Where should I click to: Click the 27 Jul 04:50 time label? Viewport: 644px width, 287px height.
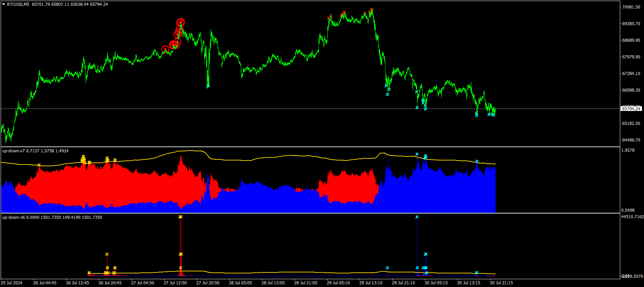point(143,283)
